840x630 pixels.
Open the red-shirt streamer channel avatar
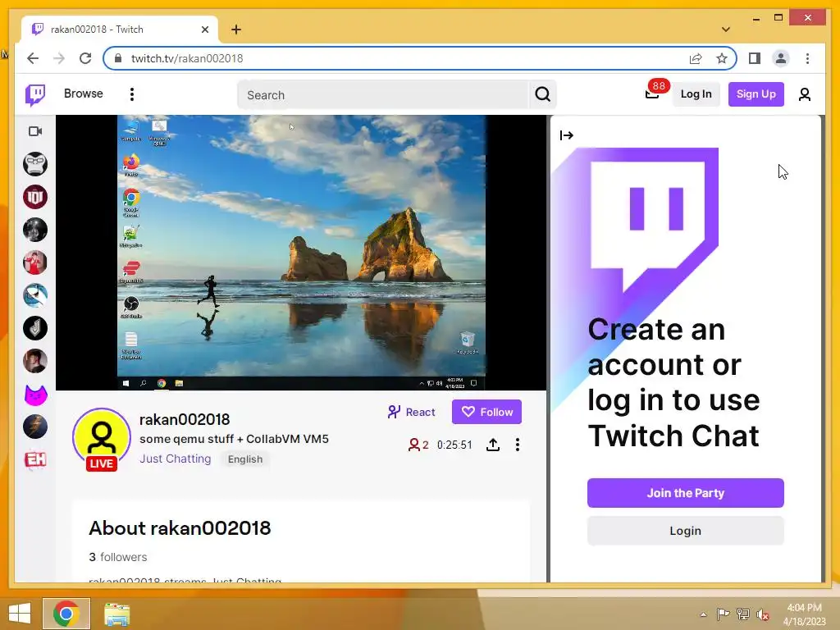(x=35, y=262)
